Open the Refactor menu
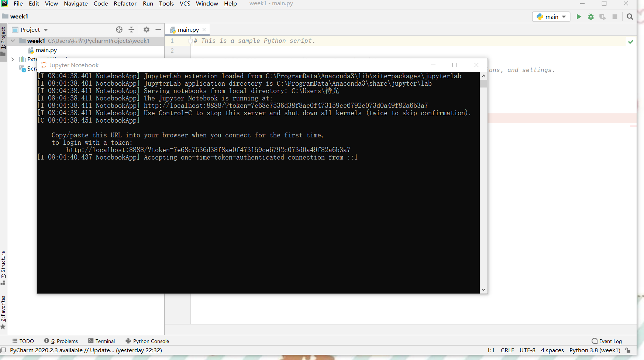Image resolution: width=644 pixels, height=360 pixels. 125,3
